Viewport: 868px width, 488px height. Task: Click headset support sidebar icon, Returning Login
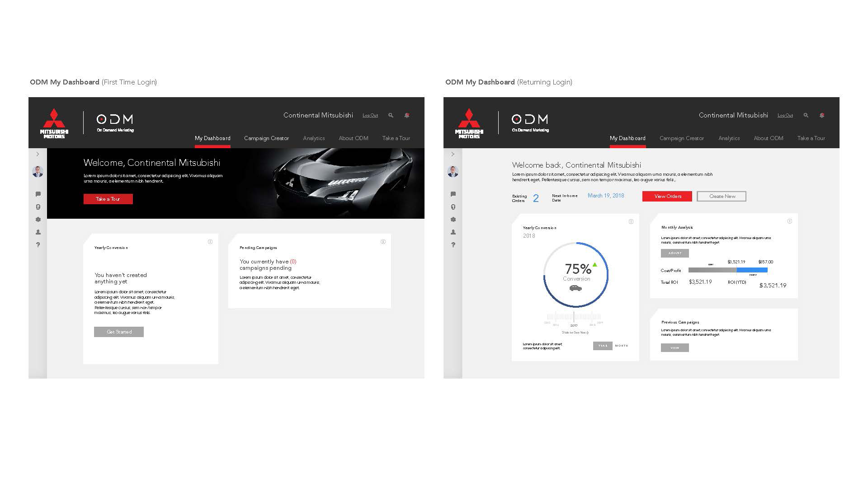453,207
